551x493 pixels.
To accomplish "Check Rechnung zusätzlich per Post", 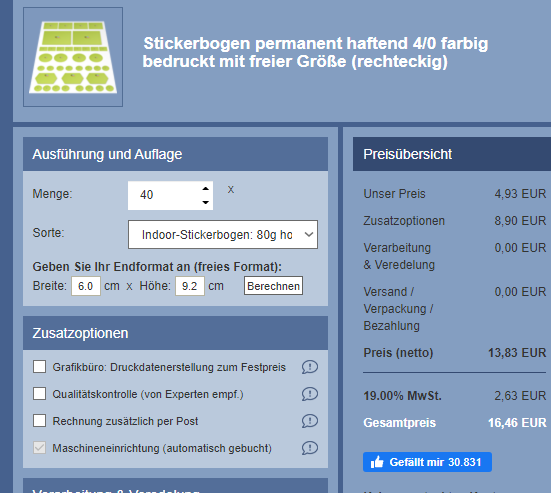I will tap(39, 421).
